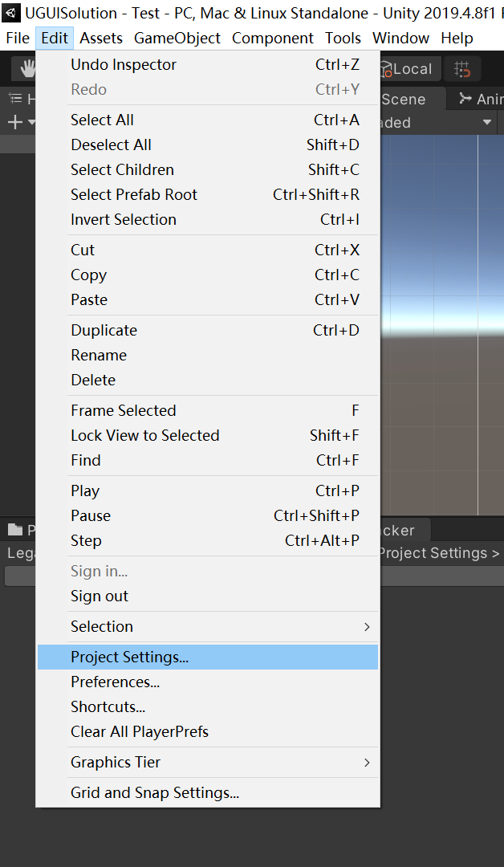Viewport: 504px width, 867px height.
Task: Open the GameObject menu
Action: pyautogui.click(x=177, y=39)
